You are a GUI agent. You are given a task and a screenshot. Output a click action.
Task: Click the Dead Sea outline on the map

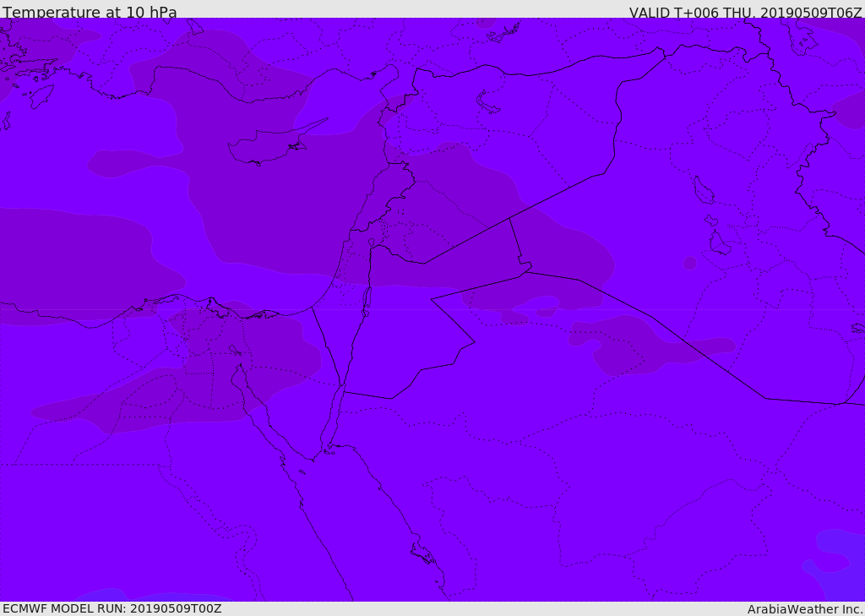coord(366,301)
